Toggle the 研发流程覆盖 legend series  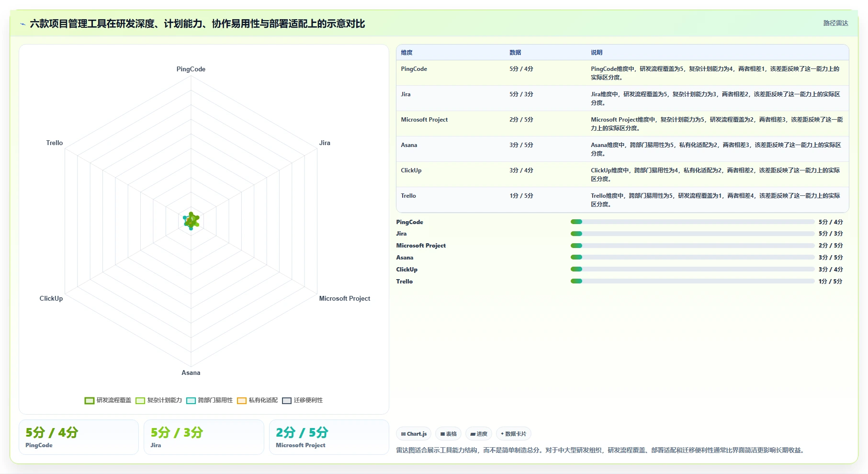click(108, 400)
